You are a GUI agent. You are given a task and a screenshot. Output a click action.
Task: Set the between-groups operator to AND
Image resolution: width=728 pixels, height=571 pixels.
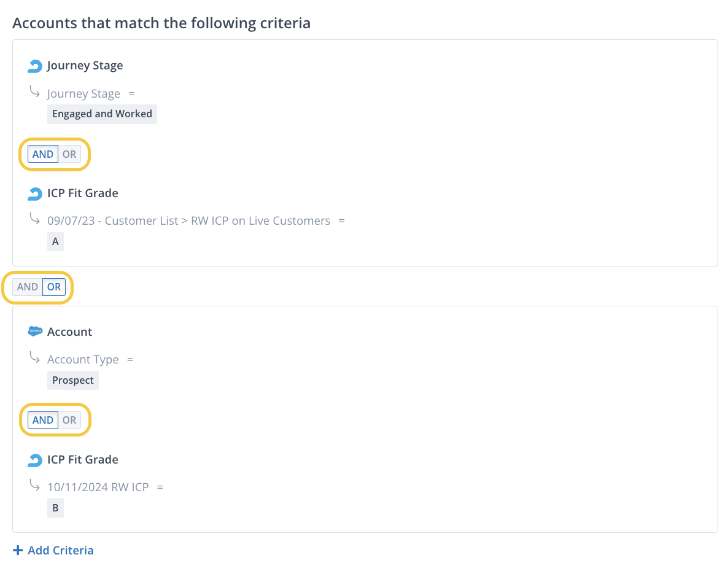point(28,287)
